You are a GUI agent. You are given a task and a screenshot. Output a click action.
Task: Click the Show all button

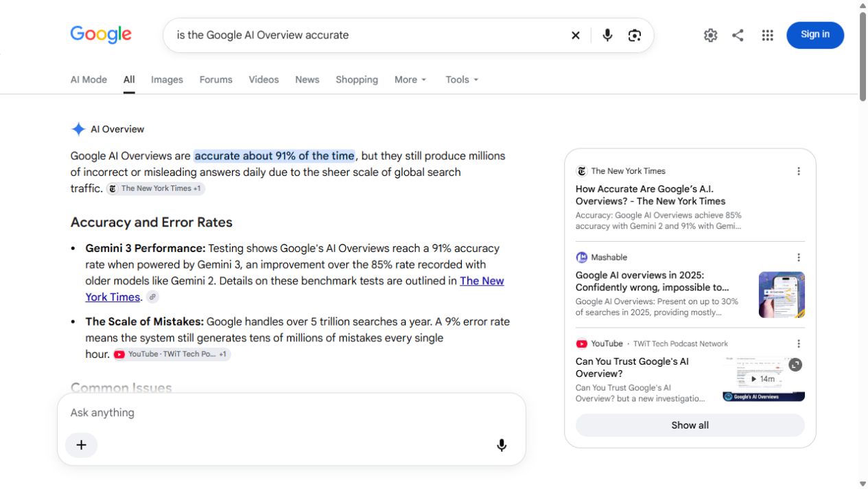click(x=690, y=425)
